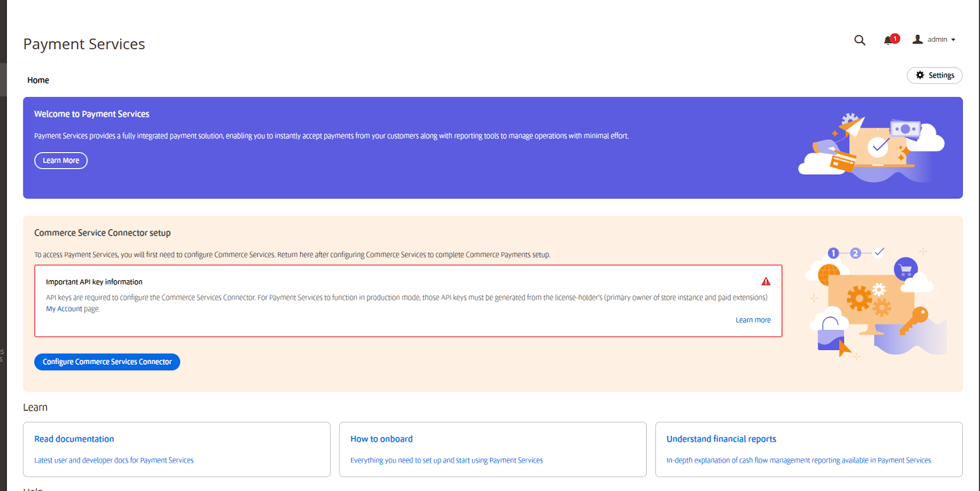Open the My Account link
The image size is (980, 491).
coord(64,309)
